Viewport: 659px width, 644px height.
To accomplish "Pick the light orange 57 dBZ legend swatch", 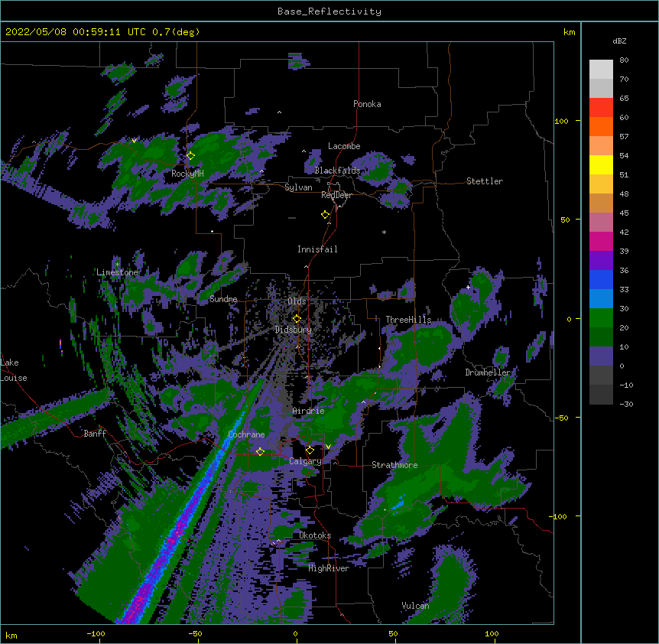I will coord(601,146).
